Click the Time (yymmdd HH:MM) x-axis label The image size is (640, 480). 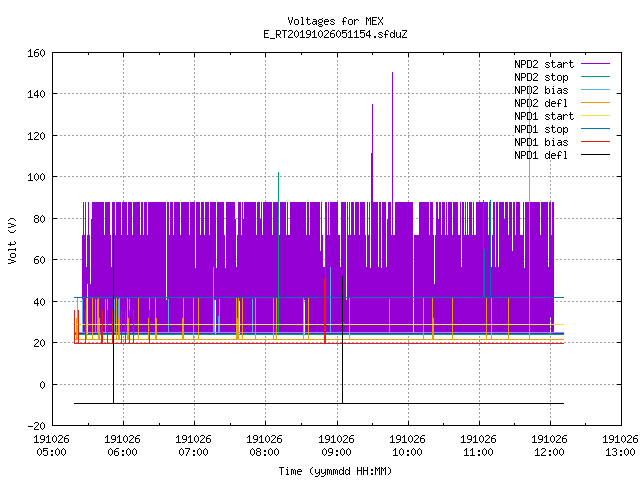coord(335,471)
